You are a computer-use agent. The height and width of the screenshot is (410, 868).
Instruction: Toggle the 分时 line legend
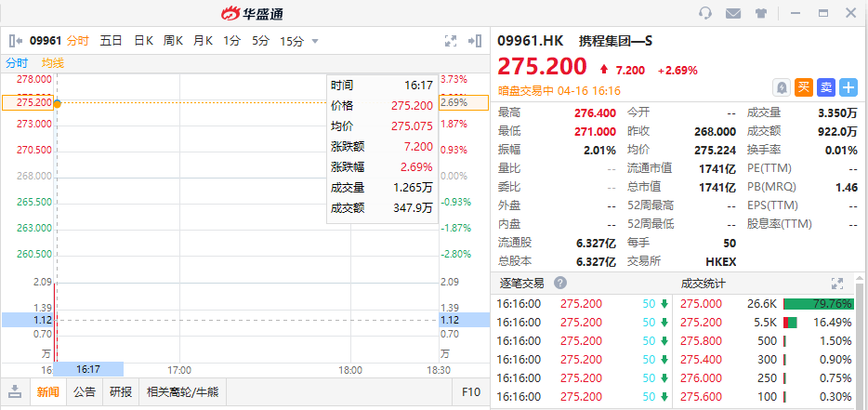[x=17, y=63]
